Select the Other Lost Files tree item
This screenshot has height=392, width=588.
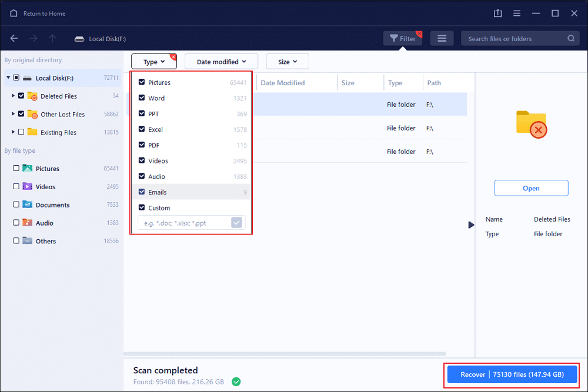pos(61,114)
